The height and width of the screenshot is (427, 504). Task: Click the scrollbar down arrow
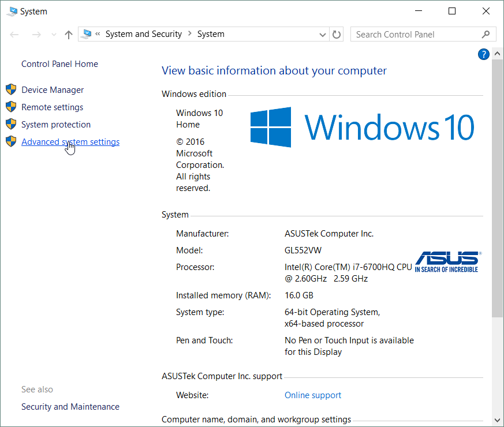[x=497, y=420]
